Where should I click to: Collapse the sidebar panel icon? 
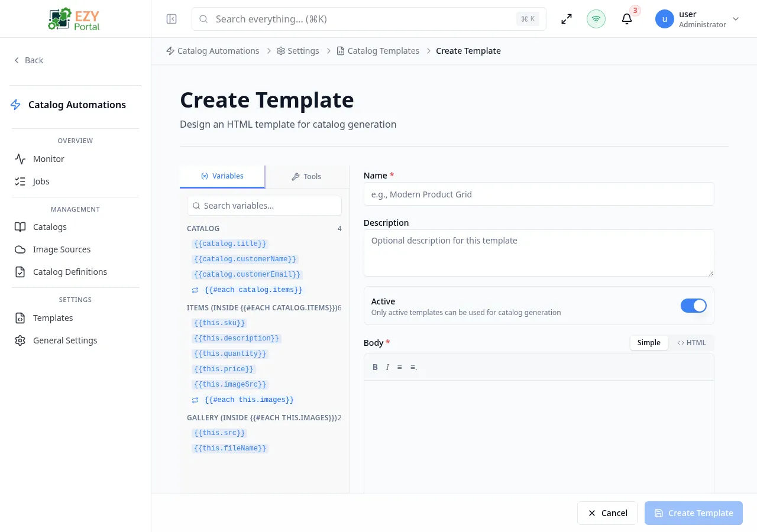[x=172, y=19]
